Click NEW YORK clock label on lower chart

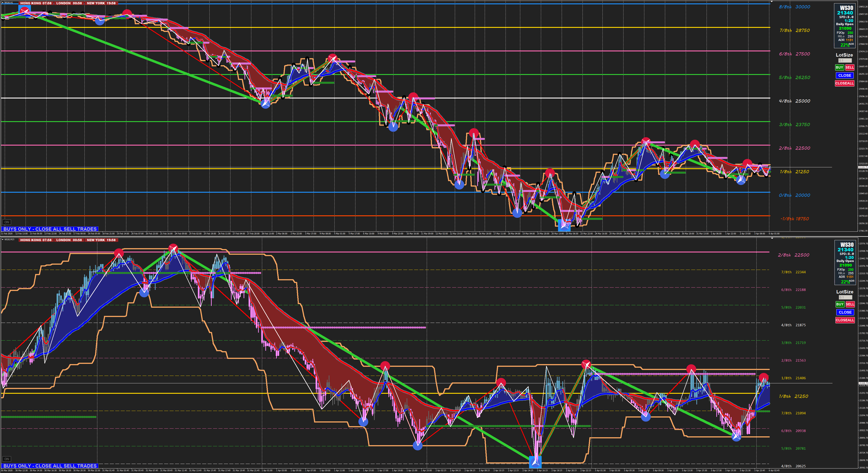coord(101,240)
